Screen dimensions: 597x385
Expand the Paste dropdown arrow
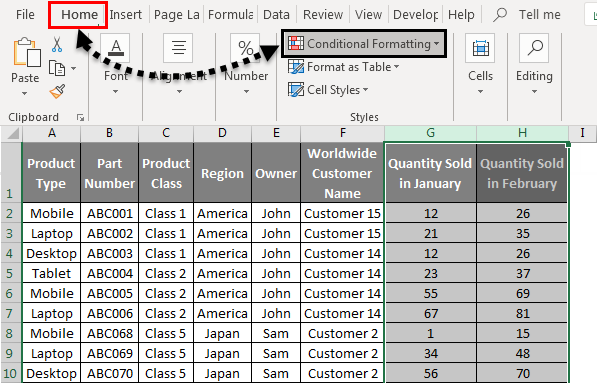(x=24, y=93)
